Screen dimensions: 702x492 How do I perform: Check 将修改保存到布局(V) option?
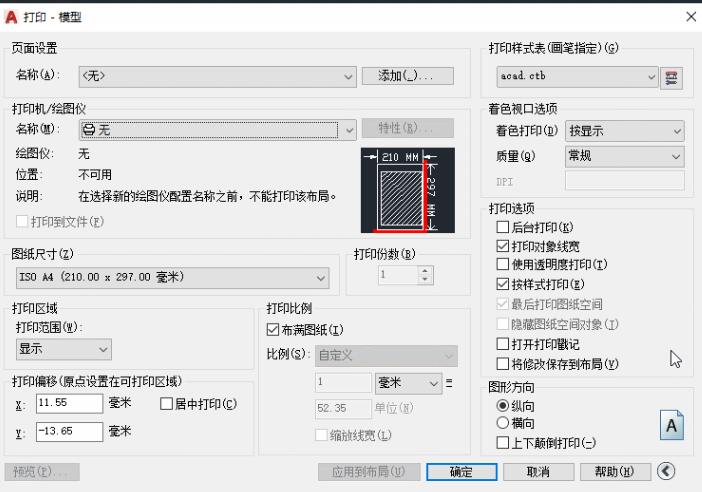click(x=502, y=364)
